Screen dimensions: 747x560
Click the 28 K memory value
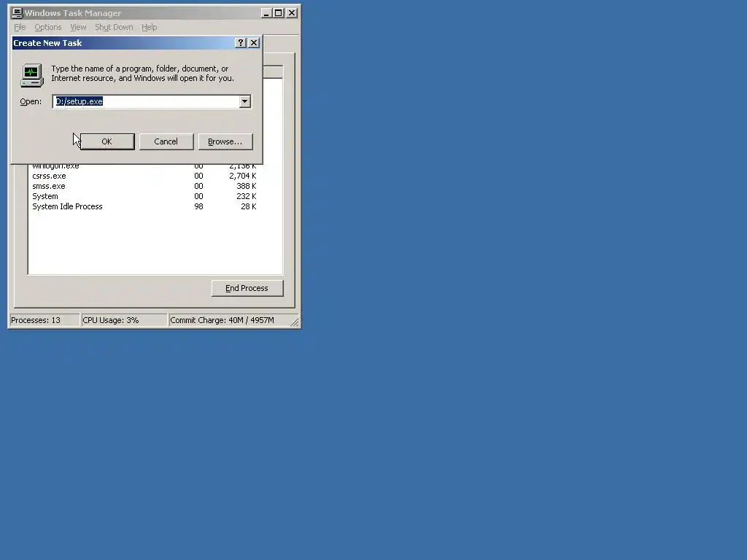249,206
